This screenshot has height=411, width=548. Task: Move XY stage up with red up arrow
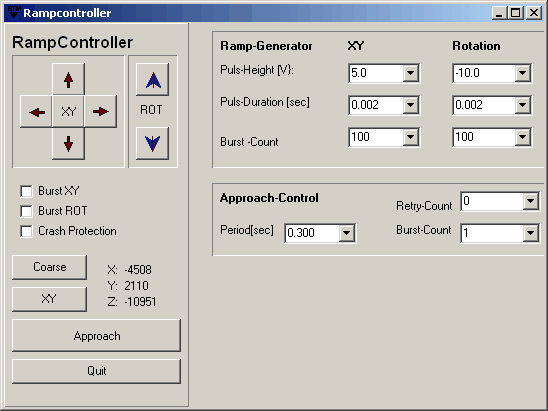68,79
